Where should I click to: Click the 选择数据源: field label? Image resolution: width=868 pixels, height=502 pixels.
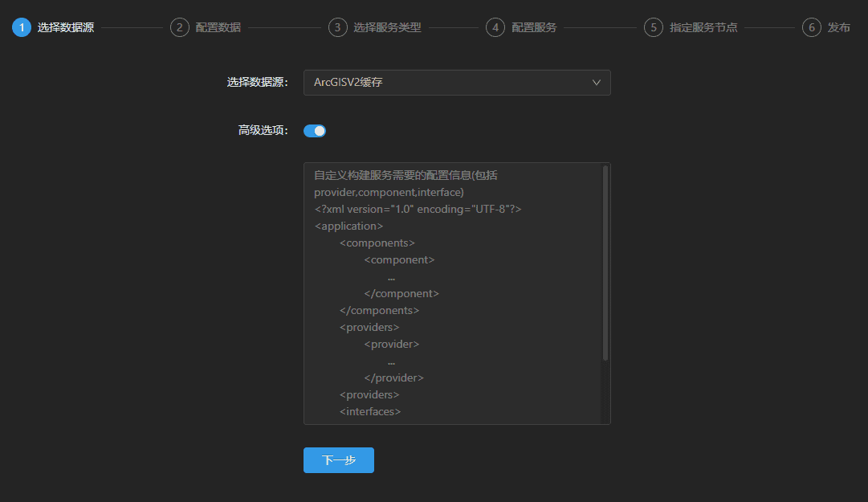(257, 82)
